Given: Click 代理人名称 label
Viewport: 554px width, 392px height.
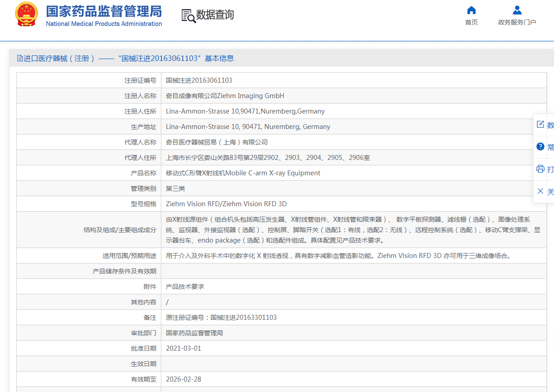Looking at the screenshot, I should [x=140, y=142].
